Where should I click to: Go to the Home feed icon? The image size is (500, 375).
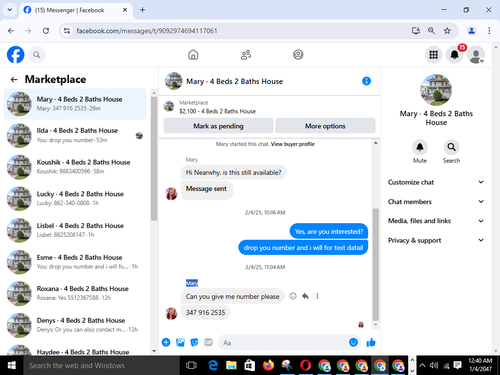pyautogui.click(x=193, y=55)
